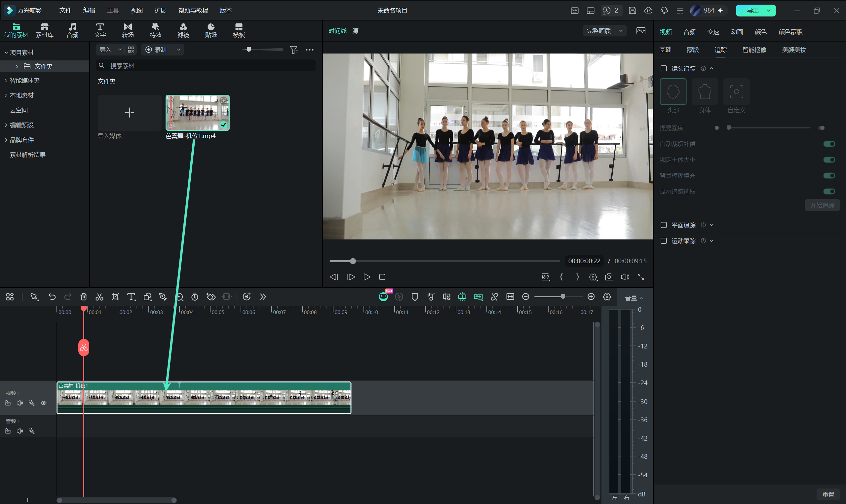Expand the 智能媒体夹 tree item
846x504 pixels.
(x=6, y=81)
